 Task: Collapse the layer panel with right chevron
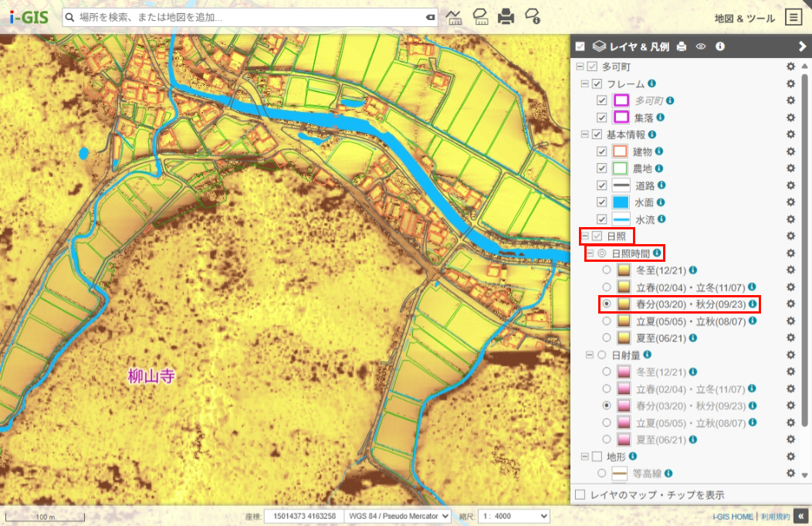802,46
